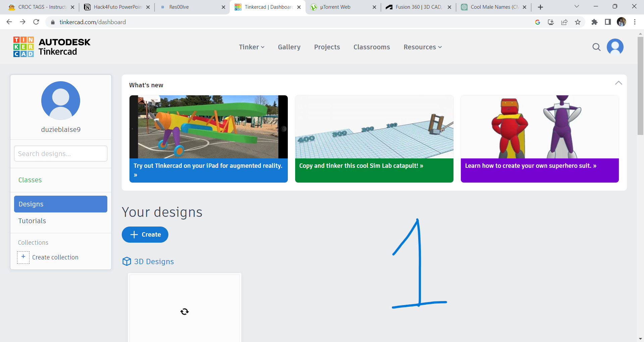Collapse the What's new panel
This screenshot has width=644, height=342.
[x=619, y=83]
